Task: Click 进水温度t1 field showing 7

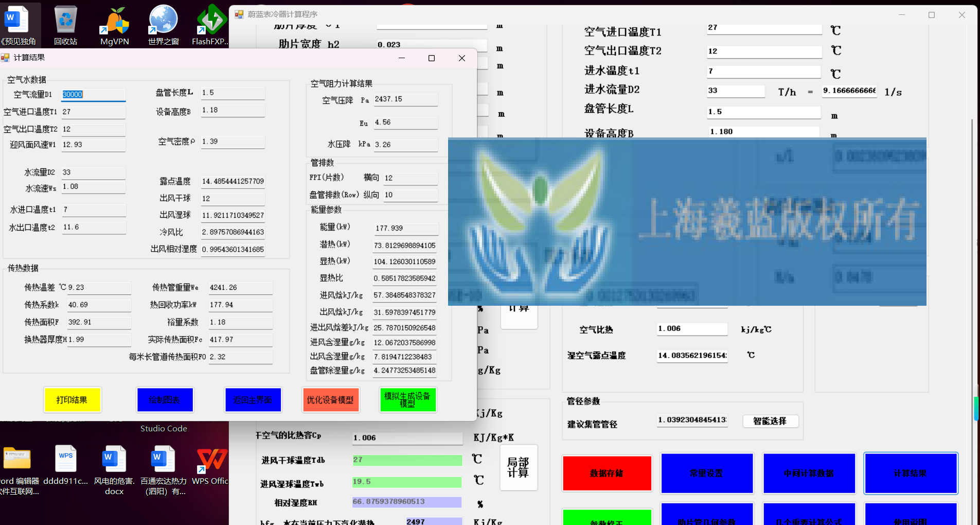Action: coord(764,72)
